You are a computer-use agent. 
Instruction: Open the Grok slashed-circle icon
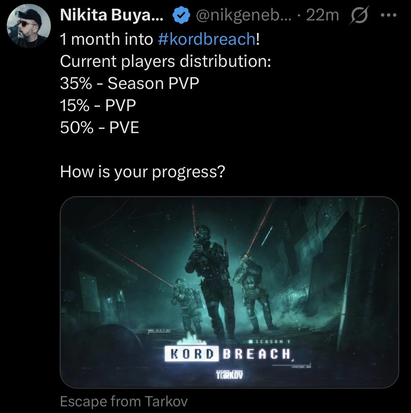coord(359,15)
